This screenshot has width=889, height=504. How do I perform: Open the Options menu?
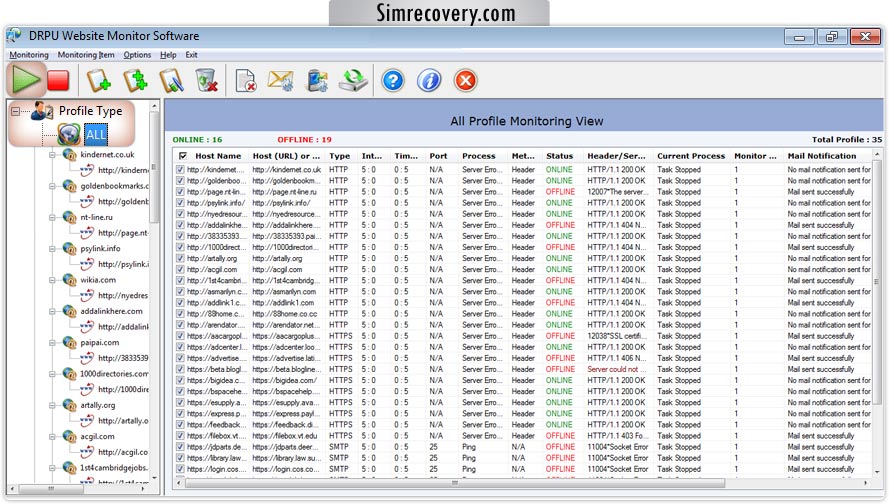click(x=137, y=55)
